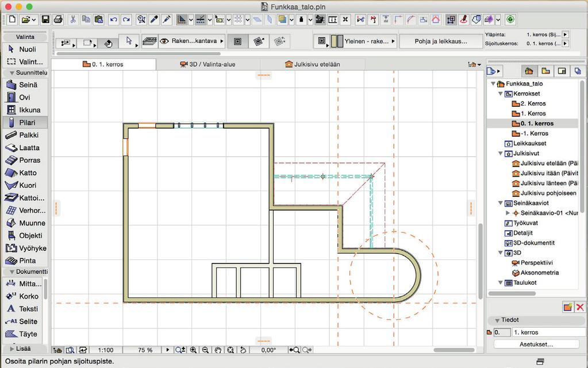
Task: Click the zoom out magnifier in status bar
Action: [205, 350]
